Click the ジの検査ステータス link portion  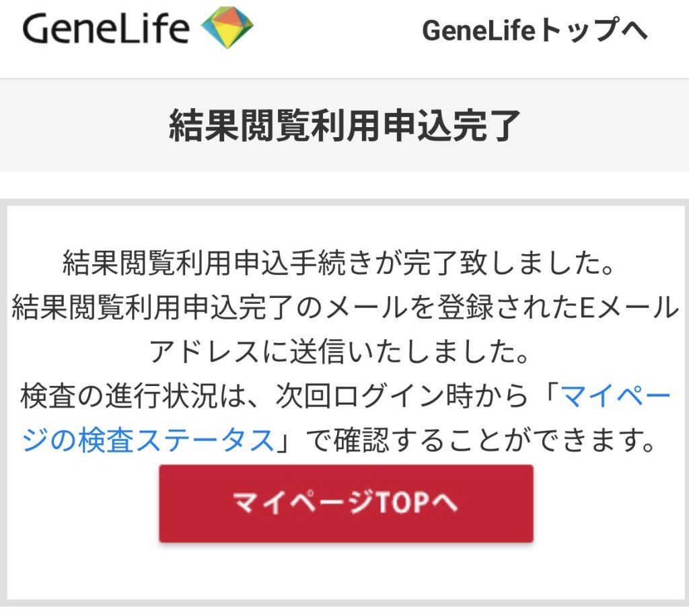coord(148,441)
